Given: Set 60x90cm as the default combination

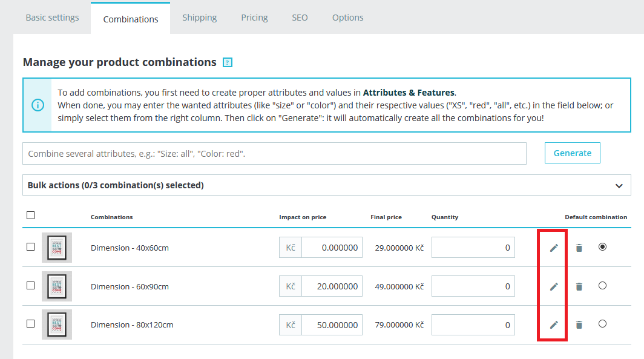Looking at the screenshot, I should 602,286.
